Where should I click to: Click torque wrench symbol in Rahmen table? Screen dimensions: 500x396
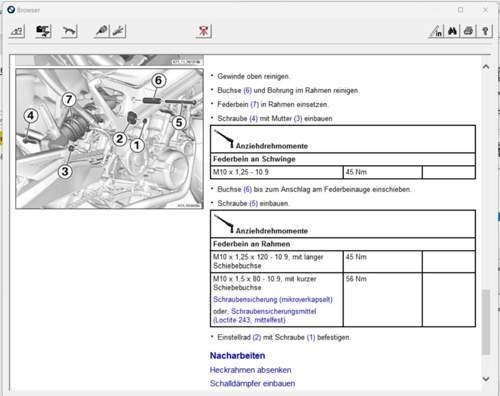click(x=224, y=224)
